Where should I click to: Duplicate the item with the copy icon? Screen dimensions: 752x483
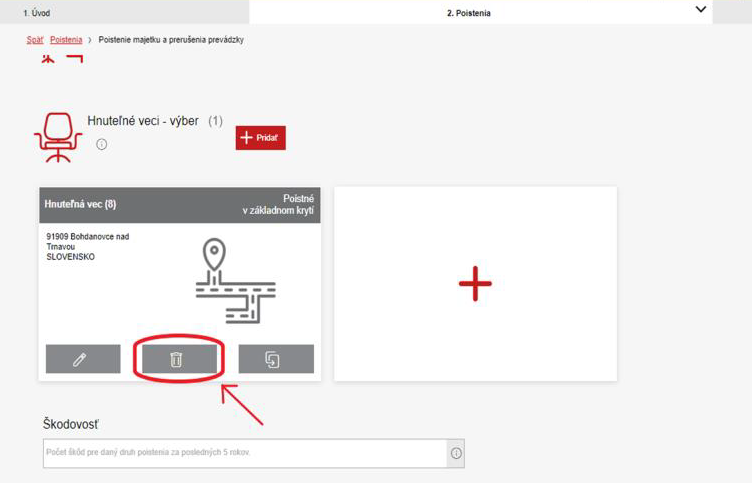click(272, 359)
